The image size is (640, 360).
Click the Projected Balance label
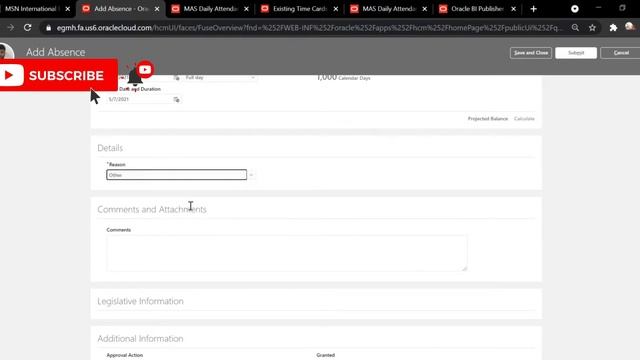click(488, 119)
